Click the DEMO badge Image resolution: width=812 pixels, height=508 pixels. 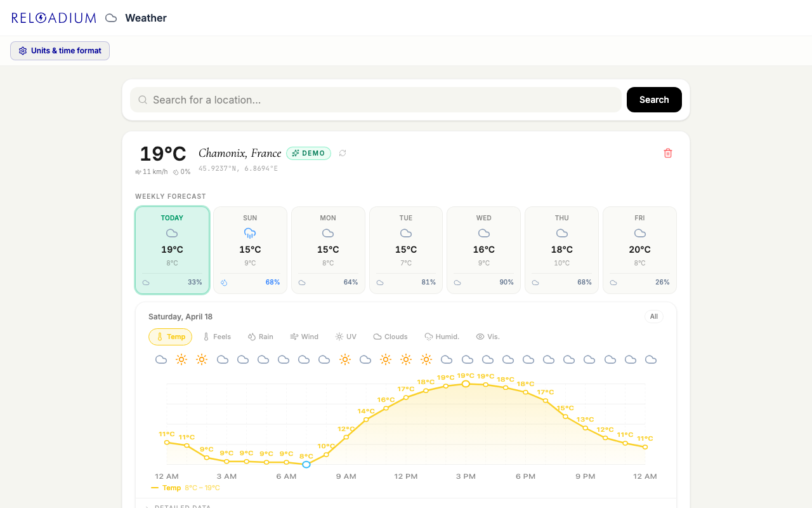pos(308,153)
